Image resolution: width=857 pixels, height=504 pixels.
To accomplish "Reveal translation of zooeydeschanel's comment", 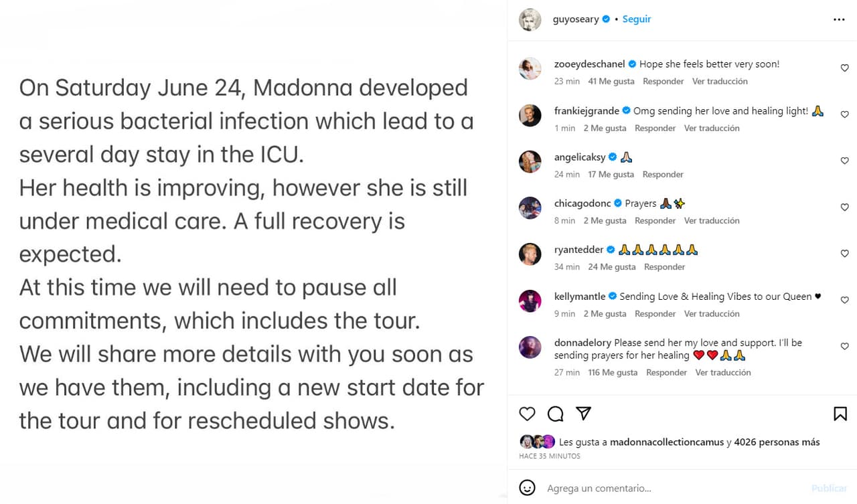I will 720,81.
